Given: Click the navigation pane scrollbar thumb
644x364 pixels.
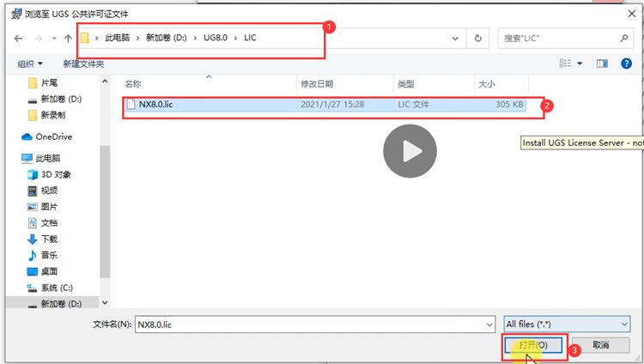Looking at the screenshot, I should click(105, 211).
